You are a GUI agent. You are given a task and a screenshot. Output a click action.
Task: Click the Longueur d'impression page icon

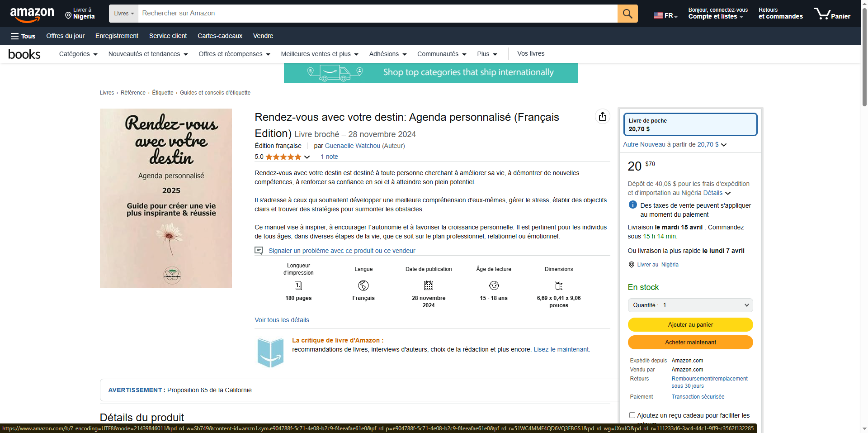(298, 285)
